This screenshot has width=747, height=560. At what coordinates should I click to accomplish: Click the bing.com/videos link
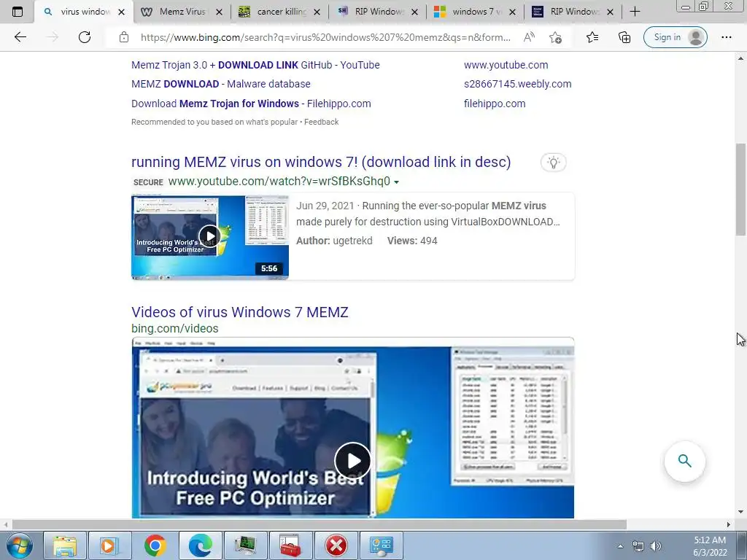[x=175, y=329]
